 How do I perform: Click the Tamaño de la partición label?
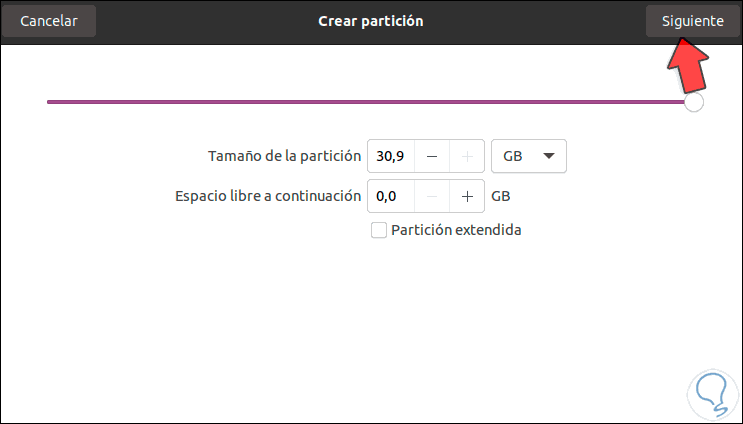tap(283, 156)
